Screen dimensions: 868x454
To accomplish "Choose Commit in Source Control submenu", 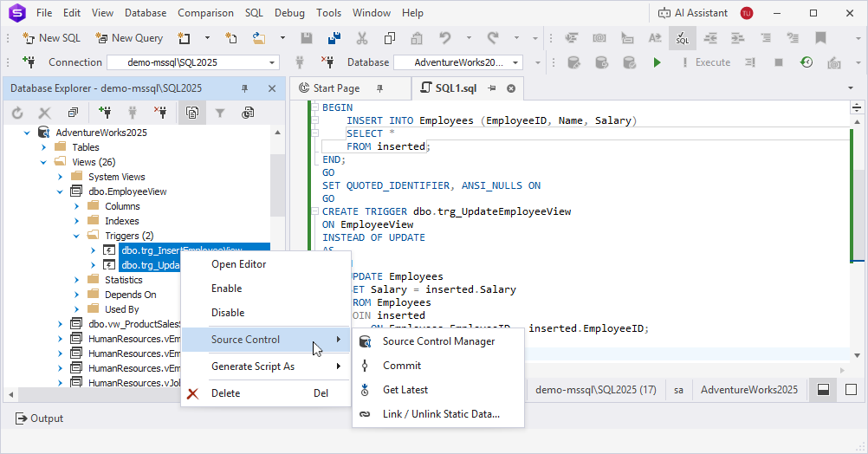I will [x=437, y=366].
